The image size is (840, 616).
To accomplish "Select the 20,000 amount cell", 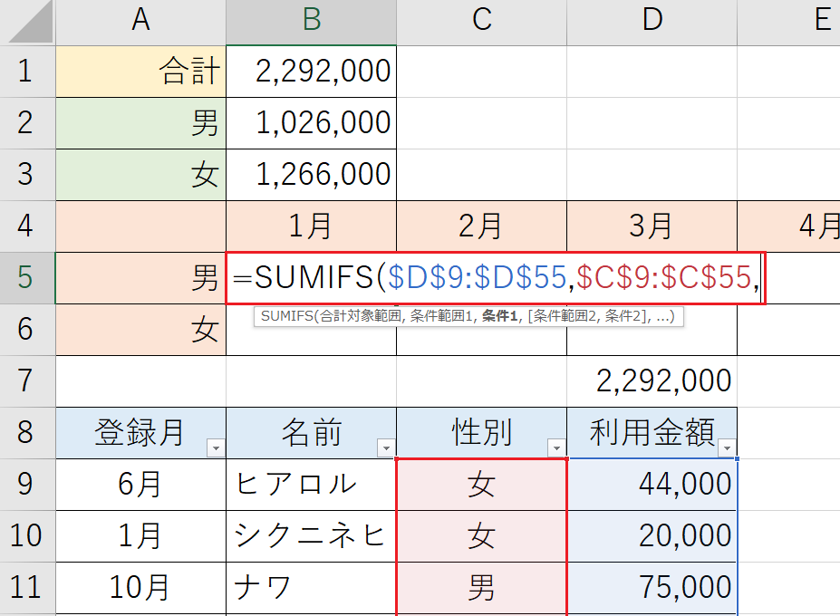I will [x=652, y=535].
